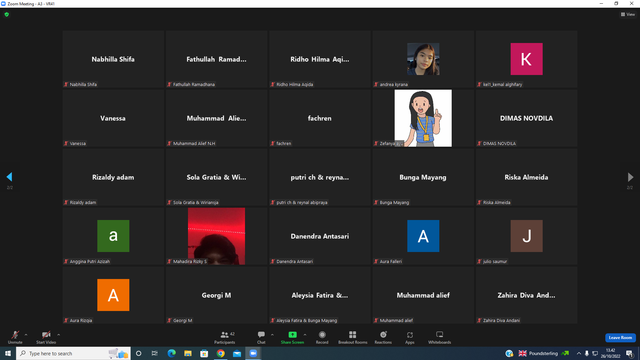
Task: Open Mail app from the taskbar
Action: coord(237,353)
